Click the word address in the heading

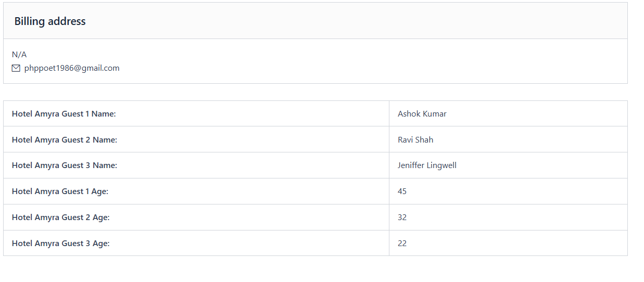pos(67,21)
